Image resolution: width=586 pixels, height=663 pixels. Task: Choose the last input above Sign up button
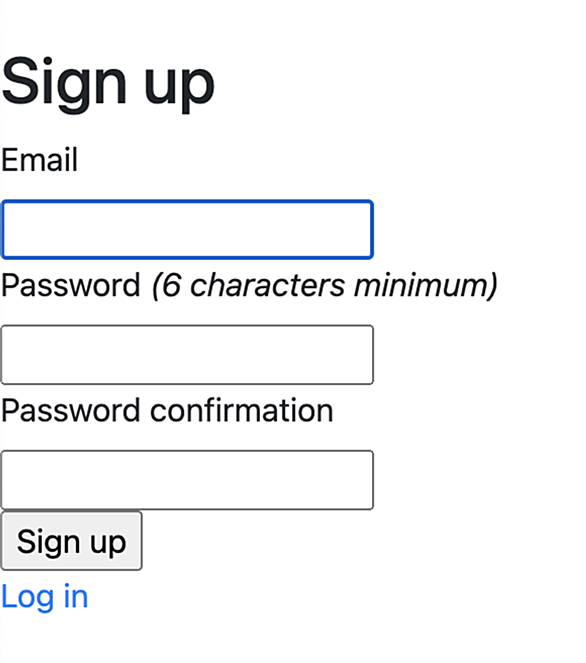(187, 480)
